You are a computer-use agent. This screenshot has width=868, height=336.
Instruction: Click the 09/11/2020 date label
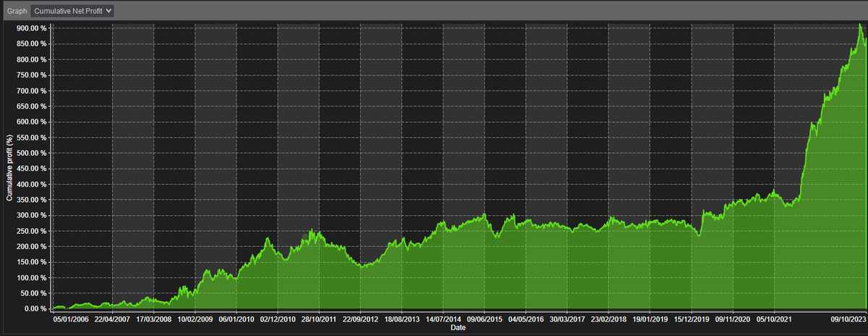tap(733, 319)
